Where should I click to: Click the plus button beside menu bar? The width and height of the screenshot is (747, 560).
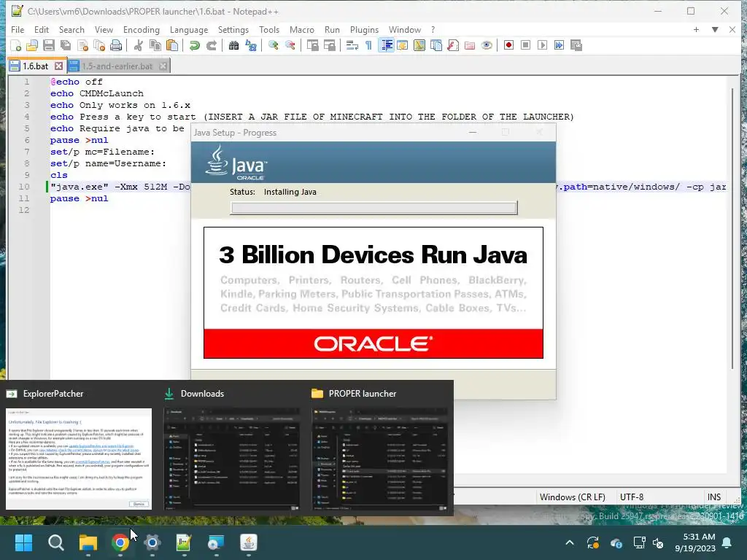coord(696,29)
